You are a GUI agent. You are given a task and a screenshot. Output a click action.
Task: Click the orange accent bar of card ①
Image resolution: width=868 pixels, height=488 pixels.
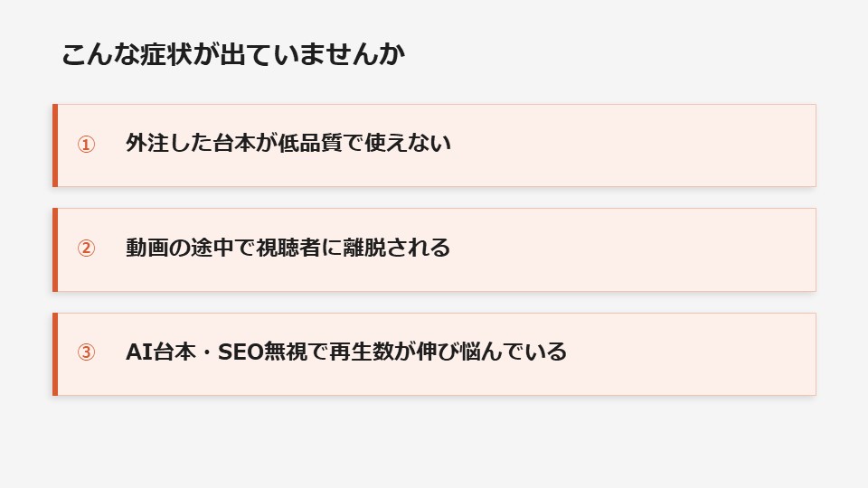tap(55, 145)
